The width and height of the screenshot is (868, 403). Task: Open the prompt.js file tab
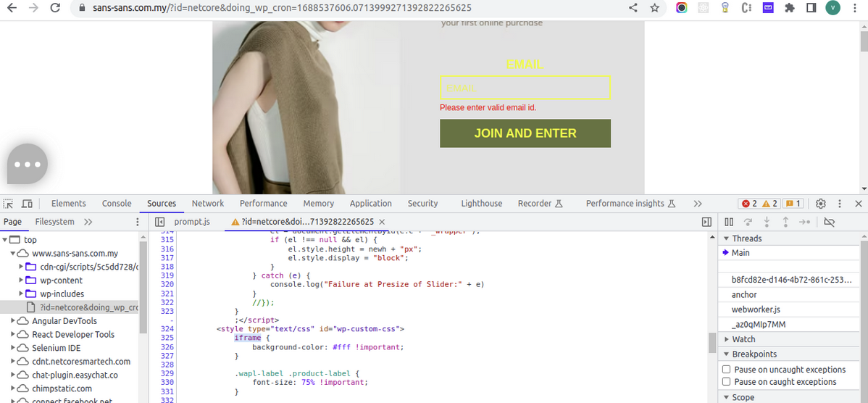(192, 222)
